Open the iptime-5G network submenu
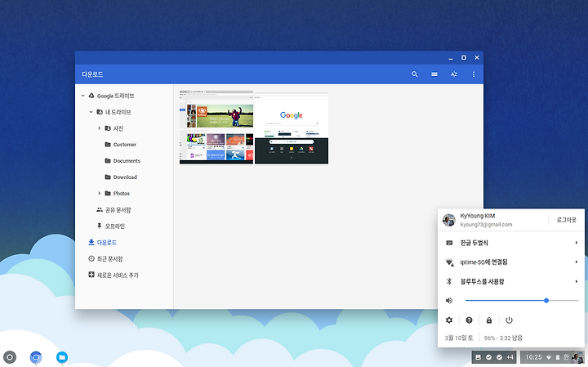The width and height of the screenshot is (588, 367). pos(511,262)
